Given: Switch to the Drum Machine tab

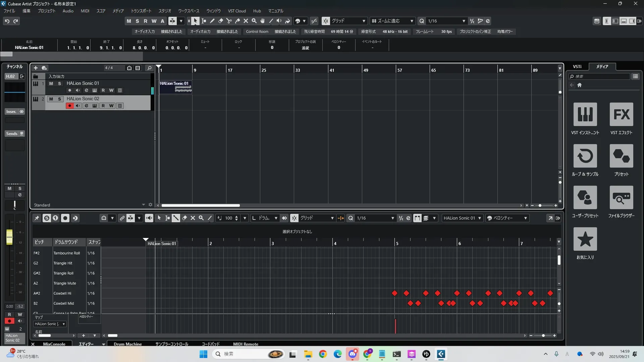Looking at the screenshot, I should pos(127,344).
